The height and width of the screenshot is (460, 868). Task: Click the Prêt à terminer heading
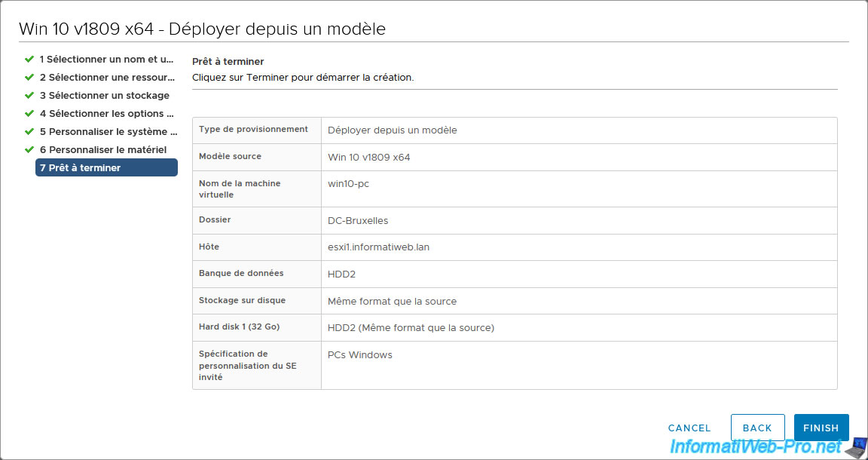228,62
